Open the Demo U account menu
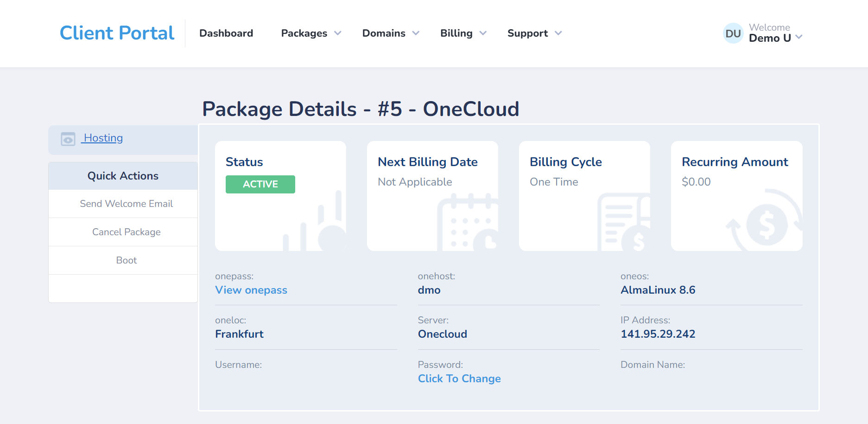This screenshot has height=424, width=868. [770, 38]
